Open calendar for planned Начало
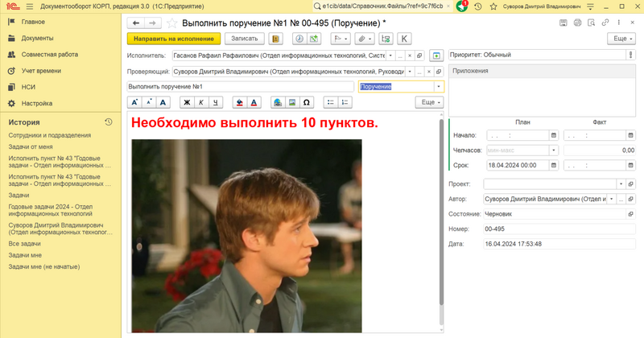The height and width of the screenshot is (338, 644). point(554,135)
